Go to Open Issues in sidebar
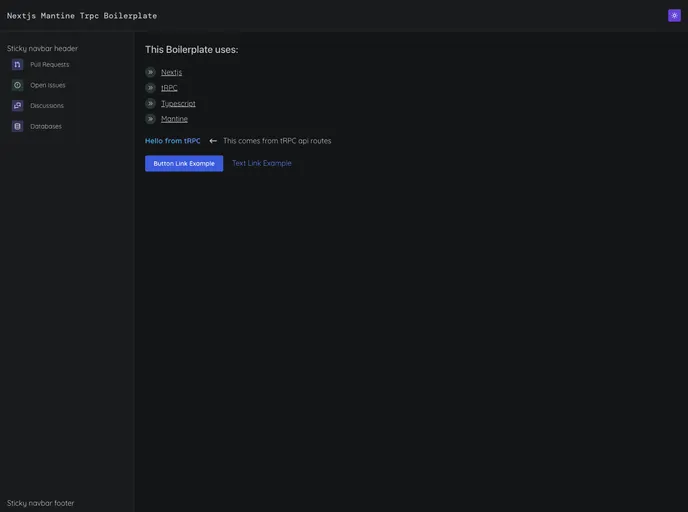 [x=47, y=85]
